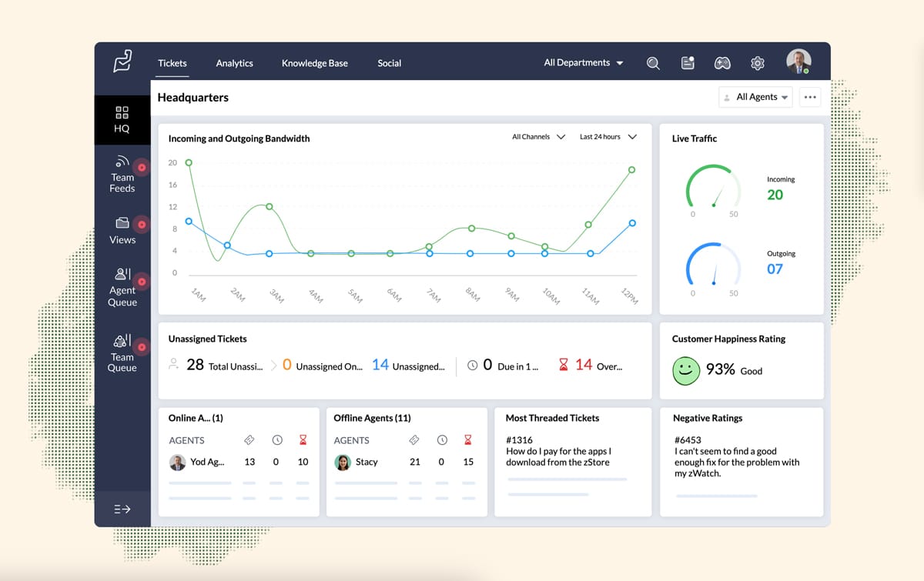Click the three-dot more options button
This screenshot has height=581, width=924.
click(x=809, y=97)
